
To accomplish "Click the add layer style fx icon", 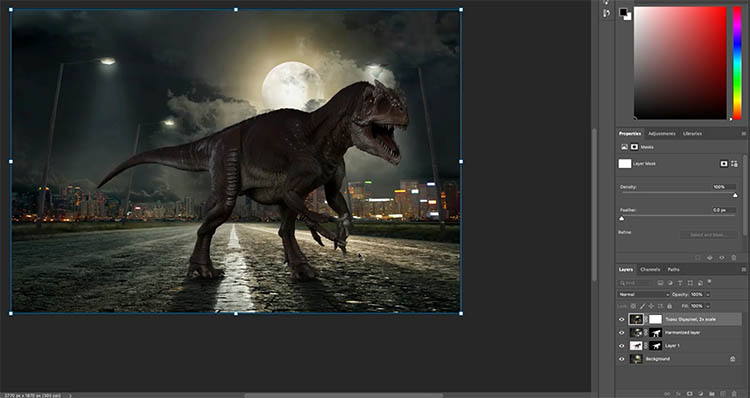I will (678, 394).
